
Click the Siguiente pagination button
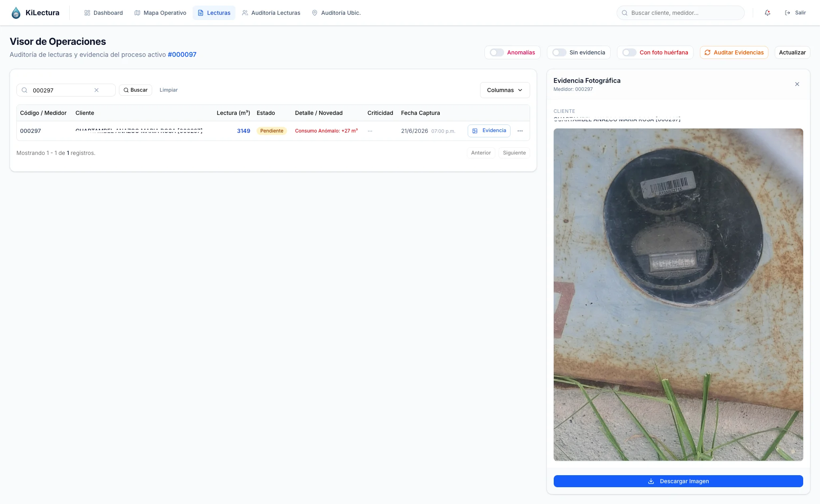[514, 153]
